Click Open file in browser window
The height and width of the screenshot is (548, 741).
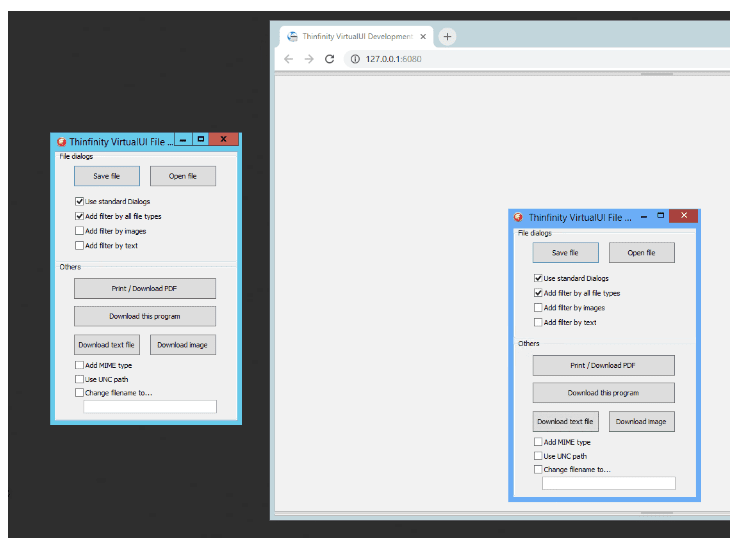coord(642,253)
